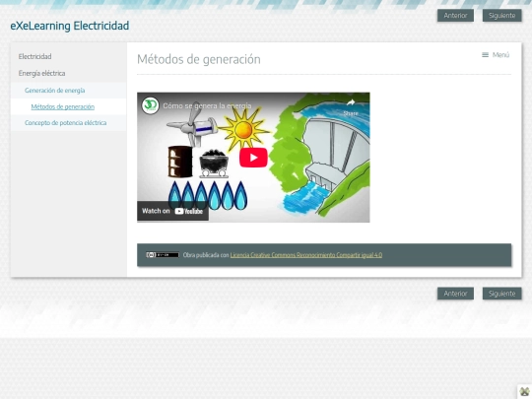
Task: Click the bottom Anterior button
Action: (x=455, y=294)
